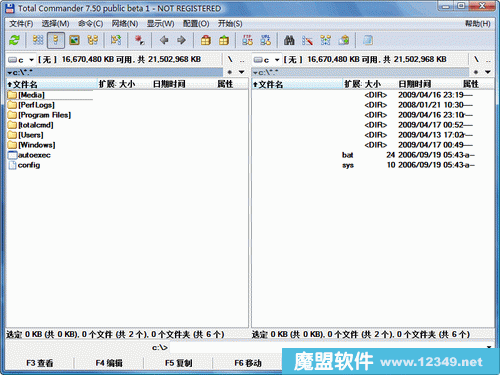Open left panel directory hotlist star
The width and height of the screenshot is (500, 375).
[230, 72]
